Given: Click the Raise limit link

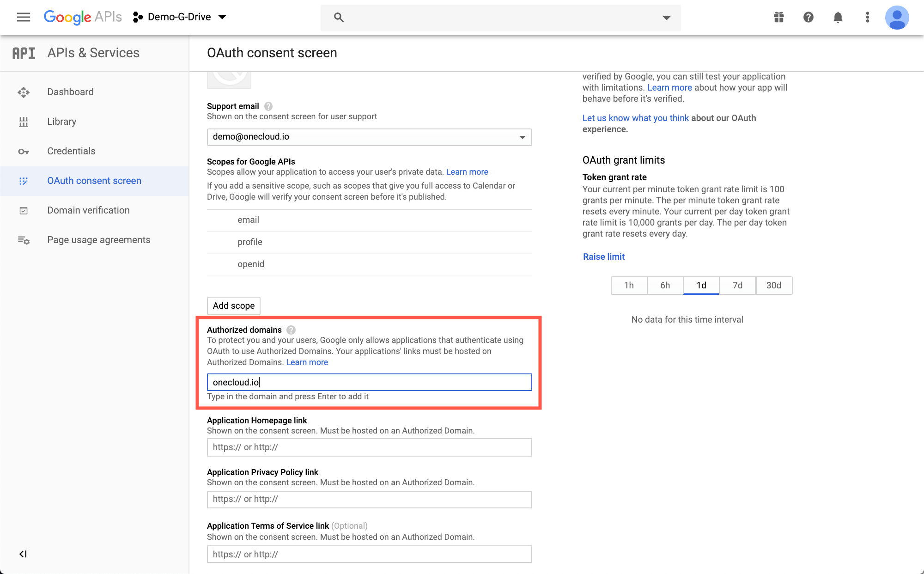Looking at the screenshot, I should [603, 256].
